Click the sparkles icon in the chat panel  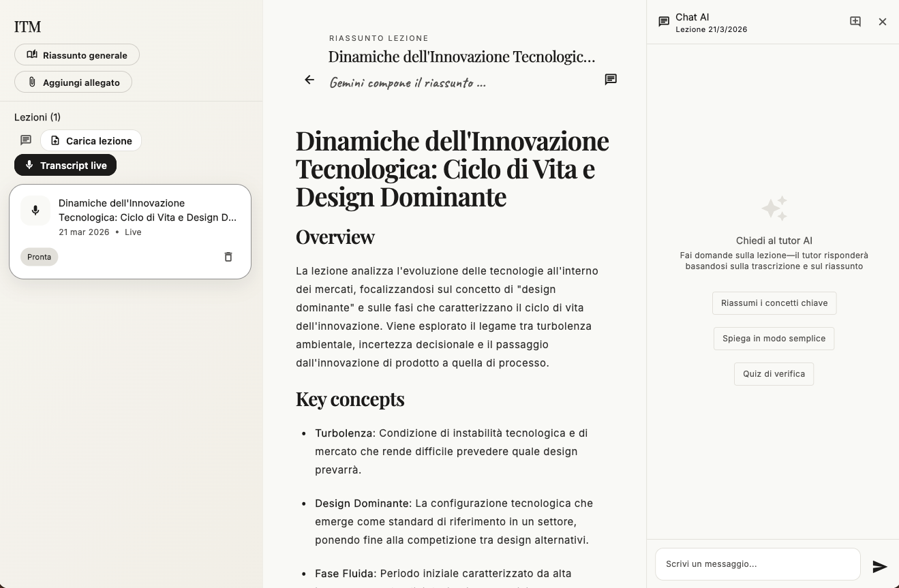[774, 208]
